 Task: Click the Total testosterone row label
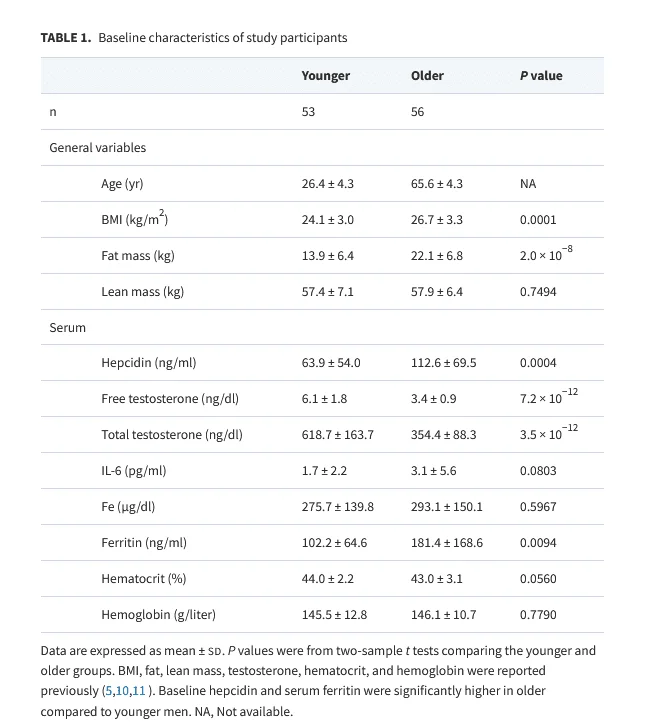point(171,435)
